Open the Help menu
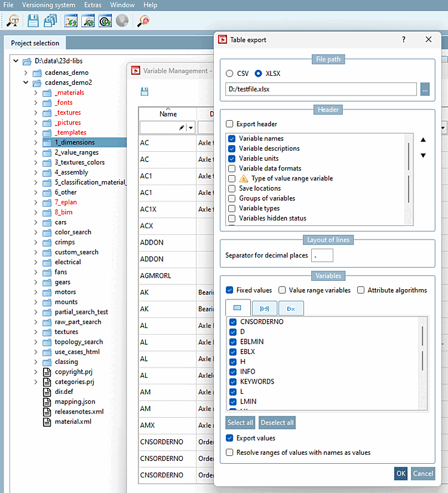This screenshot has height=493, width=448. click(151, 5)
